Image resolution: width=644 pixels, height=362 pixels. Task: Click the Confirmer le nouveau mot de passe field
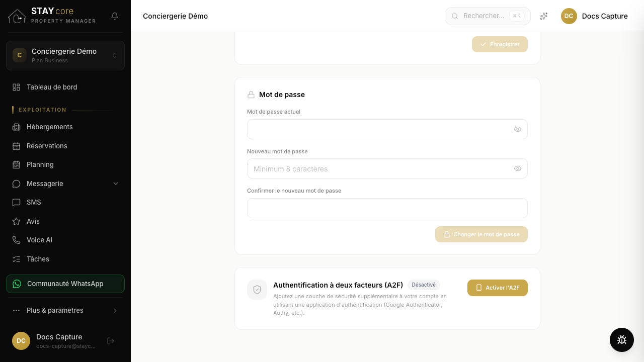387,208
